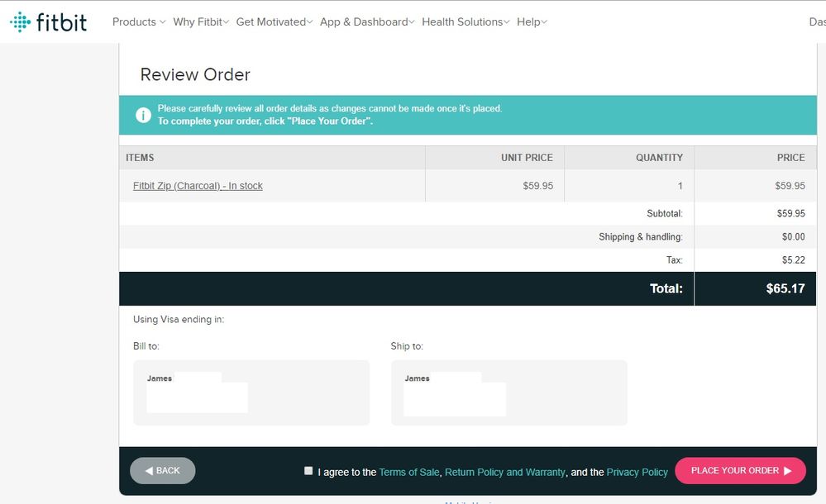Open the Privacy Policy link
The width and height of the screenshot is (826, 504).
point(637,473)
